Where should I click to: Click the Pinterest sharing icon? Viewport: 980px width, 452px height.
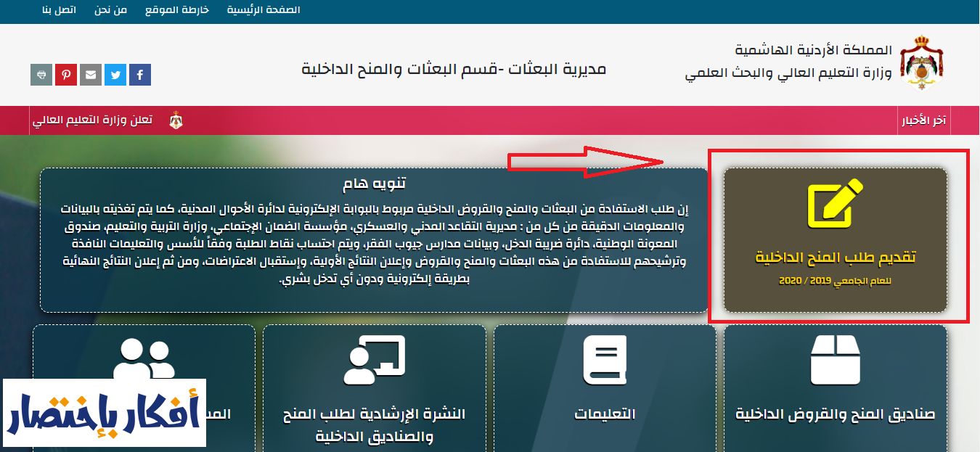point(65,74)
